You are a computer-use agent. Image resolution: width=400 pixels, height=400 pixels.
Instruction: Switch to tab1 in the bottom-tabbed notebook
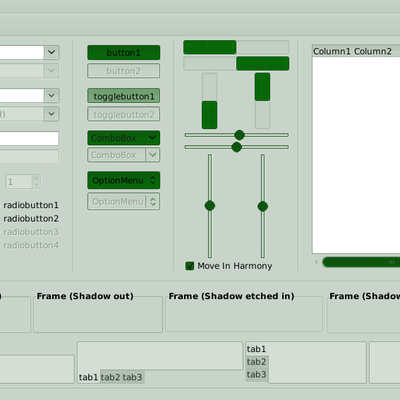(88, 377)
